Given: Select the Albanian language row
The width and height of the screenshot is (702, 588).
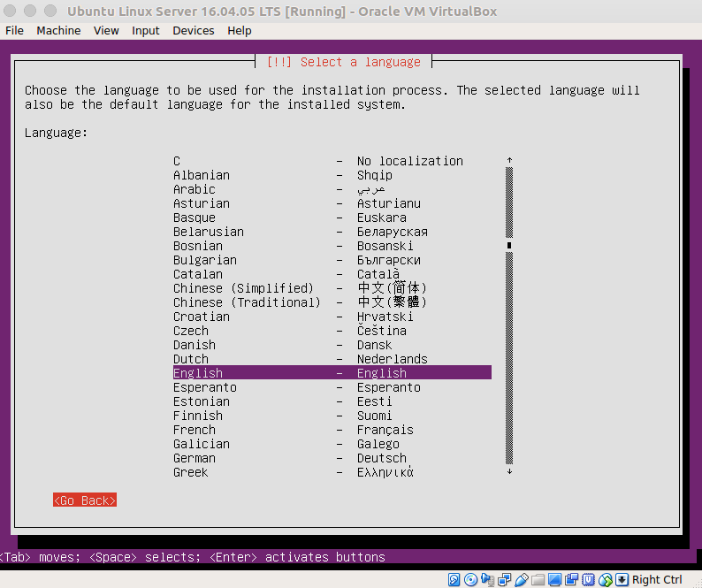Looking at the screenshot, I should [x=332, y=175].
